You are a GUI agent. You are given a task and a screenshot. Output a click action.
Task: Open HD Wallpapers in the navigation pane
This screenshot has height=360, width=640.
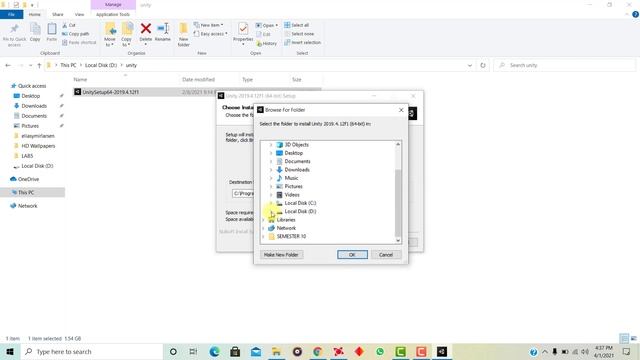(x=38, y=146)
